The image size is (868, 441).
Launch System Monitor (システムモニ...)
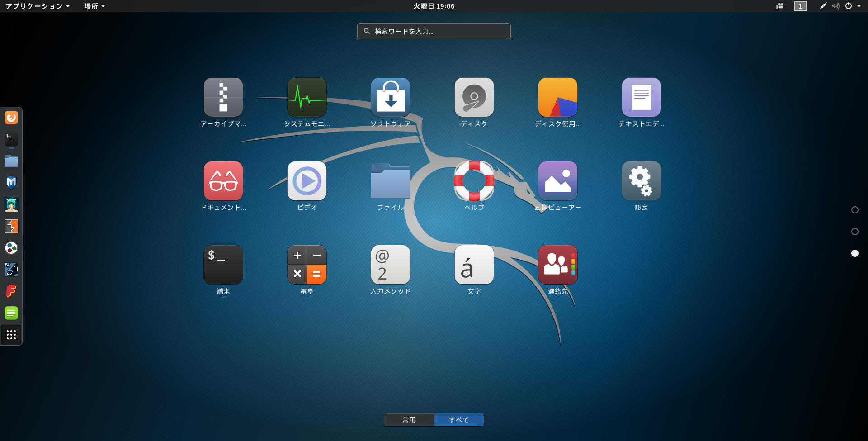point(307,97)
